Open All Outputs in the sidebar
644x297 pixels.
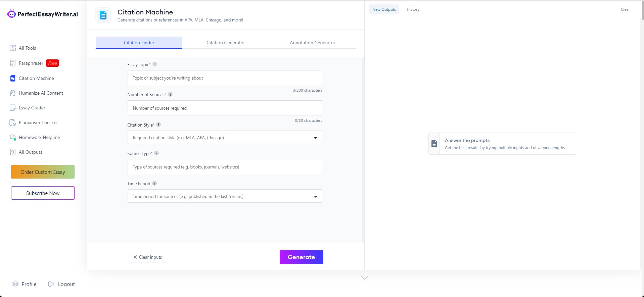tap(31, 152)
